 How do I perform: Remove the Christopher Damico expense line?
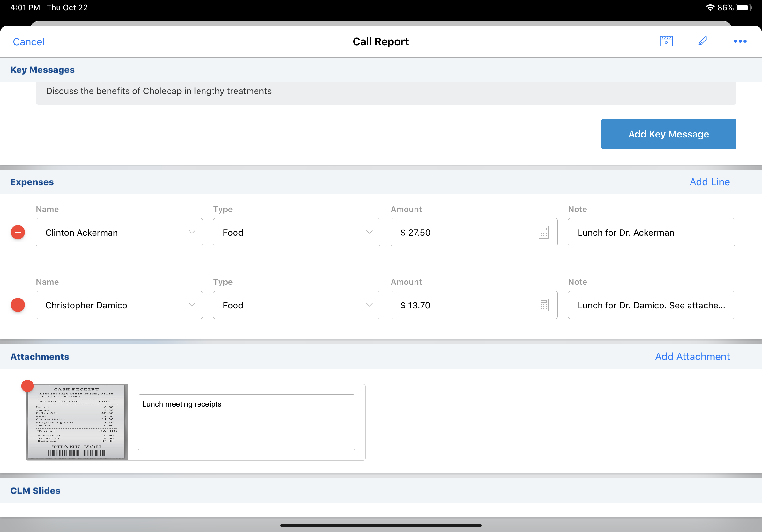click(18, 305)
